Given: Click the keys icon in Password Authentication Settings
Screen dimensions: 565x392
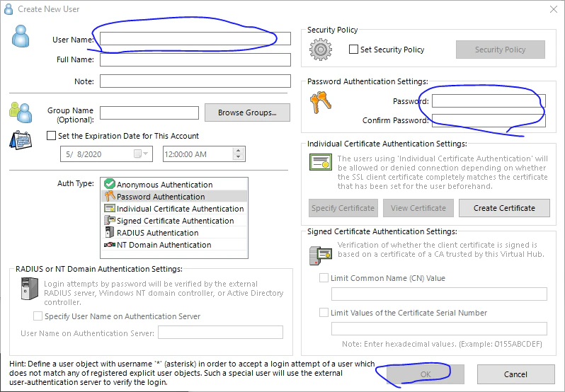Looking at the screenshot, I should click(x=320, y=102).
